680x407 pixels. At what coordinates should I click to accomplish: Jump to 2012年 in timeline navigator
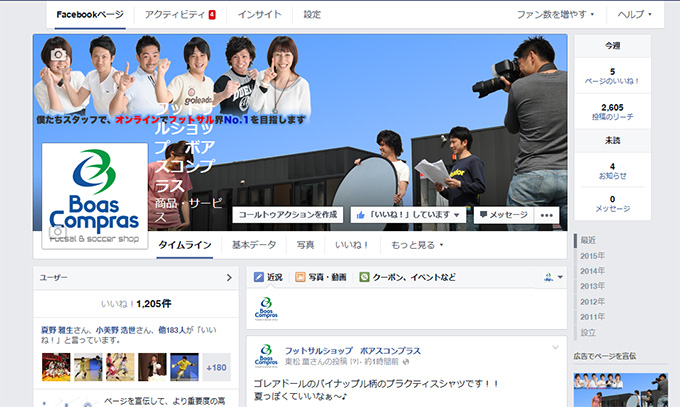tap(592, 302)
